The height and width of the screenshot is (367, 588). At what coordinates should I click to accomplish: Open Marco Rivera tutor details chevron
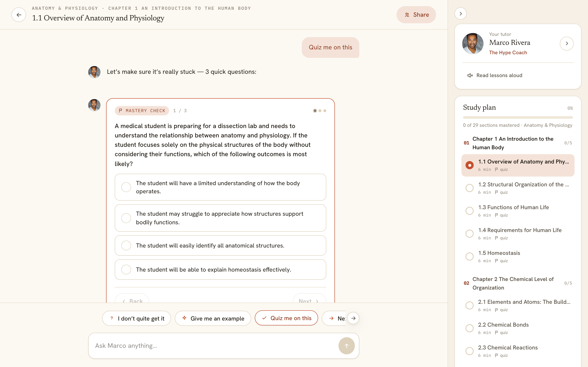[567, 44]
